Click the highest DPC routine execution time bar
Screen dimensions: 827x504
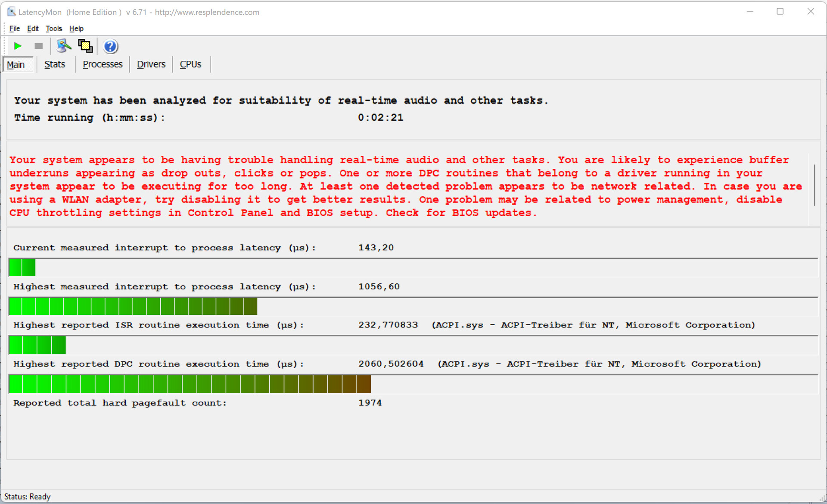[190, 384]
